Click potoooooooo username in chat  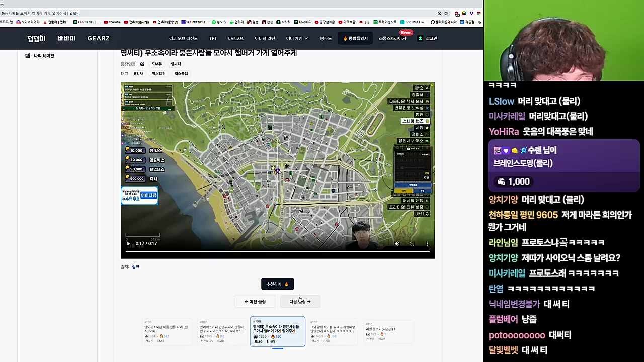[x=517, y=335]
